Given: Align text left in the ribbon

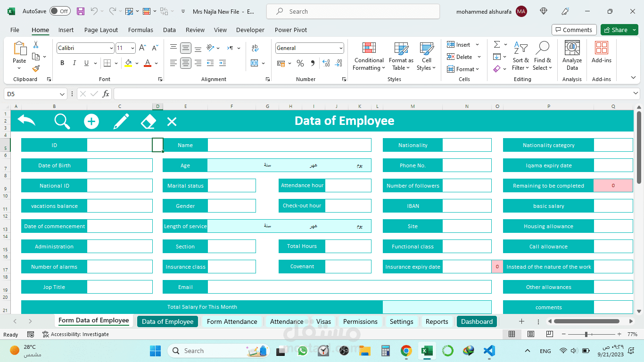Looking at the screenshot, I should click(x=173, y=63).
